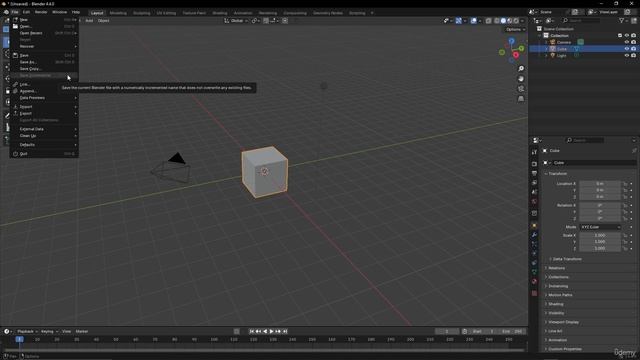Open the View Layer properties tab icon
The height and width of the screenshot is (360, 640).
[x=534, y=183]
